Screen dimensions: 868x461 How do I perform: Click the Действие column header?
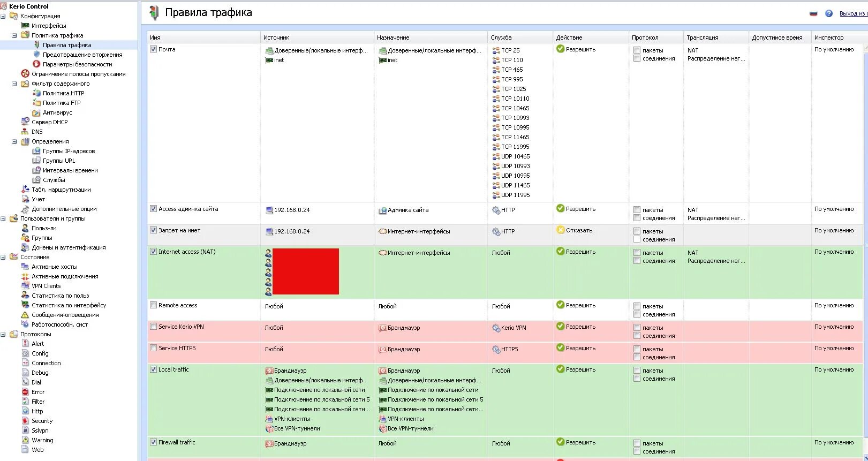[x=591, y=37]
